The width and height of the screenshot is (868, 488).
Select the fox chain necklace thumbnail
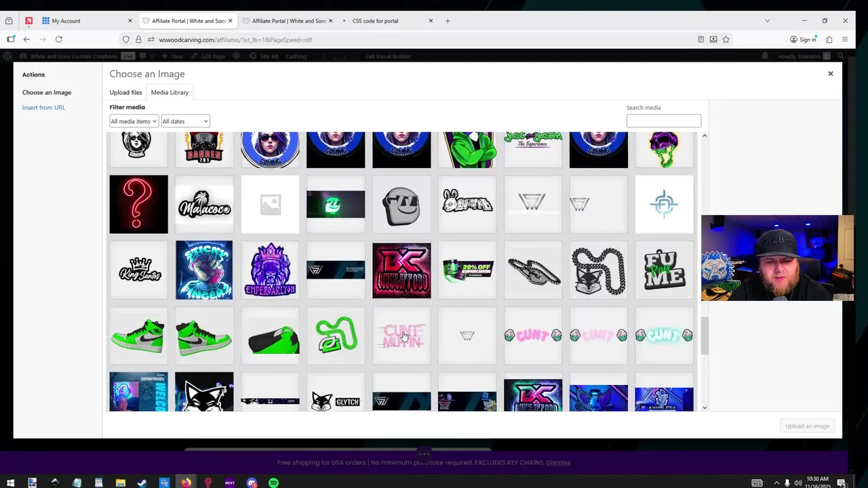coord(599,270)
